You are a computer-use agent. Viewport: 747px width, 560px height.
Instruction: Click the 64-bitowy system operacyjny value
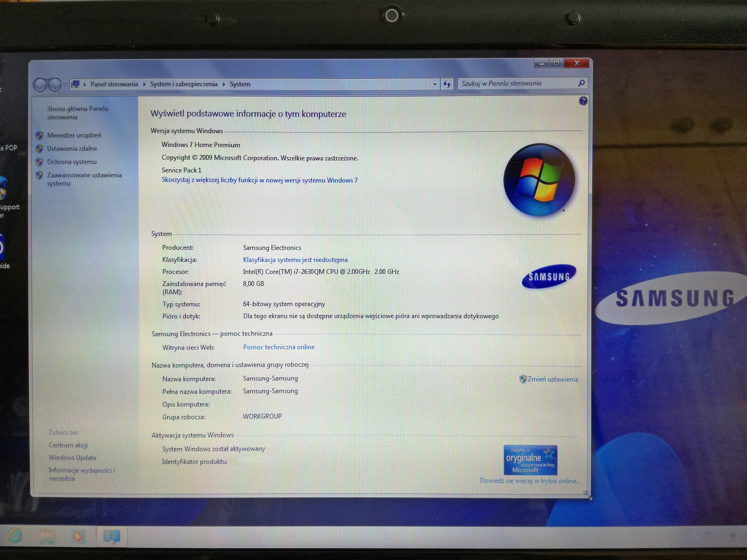pyautogui.click(x=284, y=304)
